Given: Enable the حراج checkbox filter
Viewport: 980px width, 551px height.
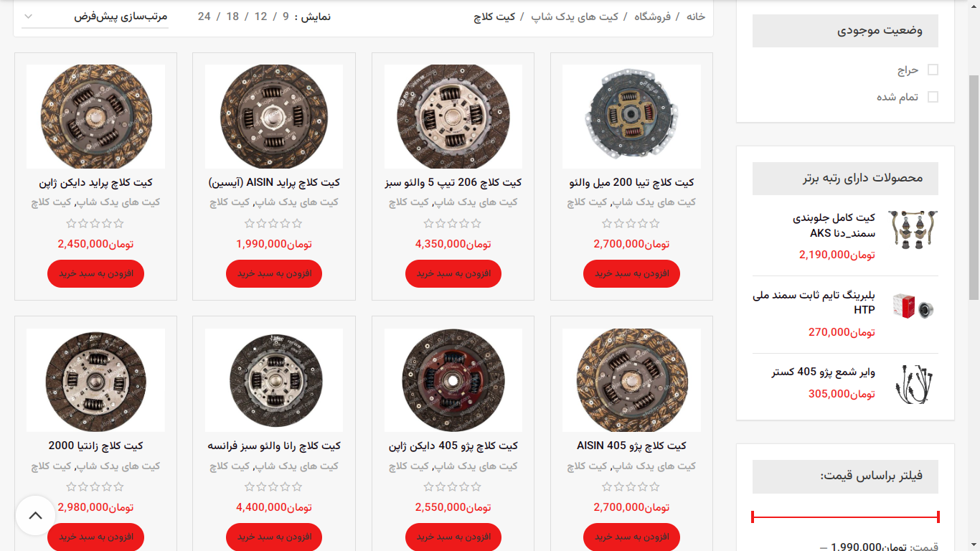Looking at the screenshot, I should point(933,70).
